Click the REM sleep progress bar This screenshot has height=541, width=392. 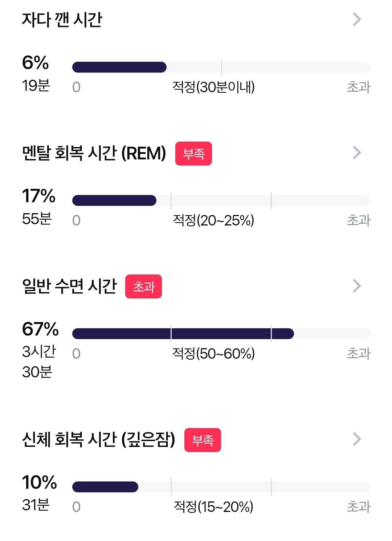(221, 200)
